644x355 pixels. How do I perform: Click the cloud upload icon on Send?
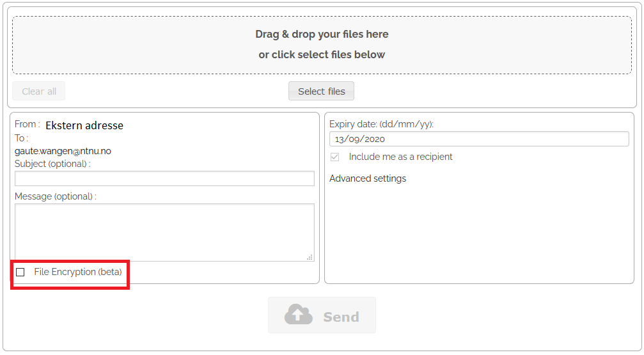pyautogui.click(x=299, y=315)
